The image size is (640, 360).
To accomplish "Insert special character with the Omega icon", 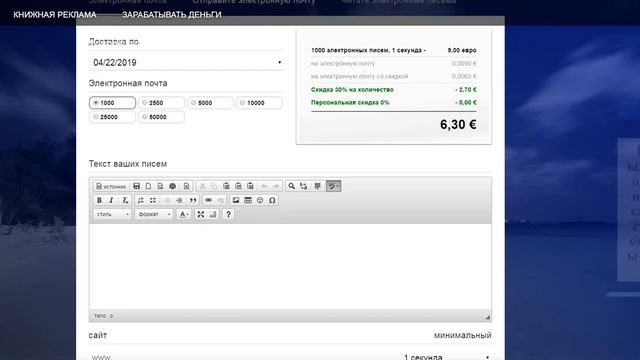I will pyautogui.click(x=272, y=200).
